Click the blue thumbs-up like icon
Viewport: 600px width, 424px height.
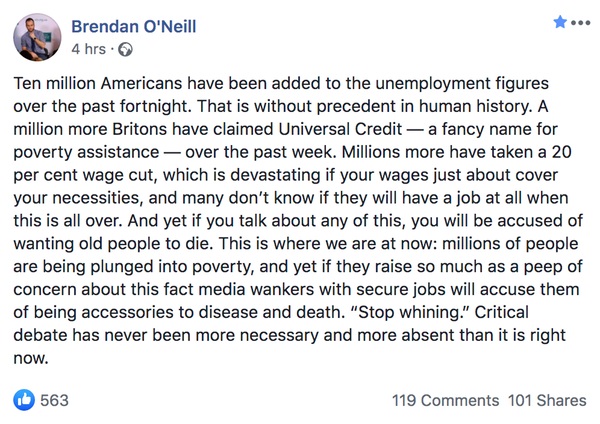[24, 400]
